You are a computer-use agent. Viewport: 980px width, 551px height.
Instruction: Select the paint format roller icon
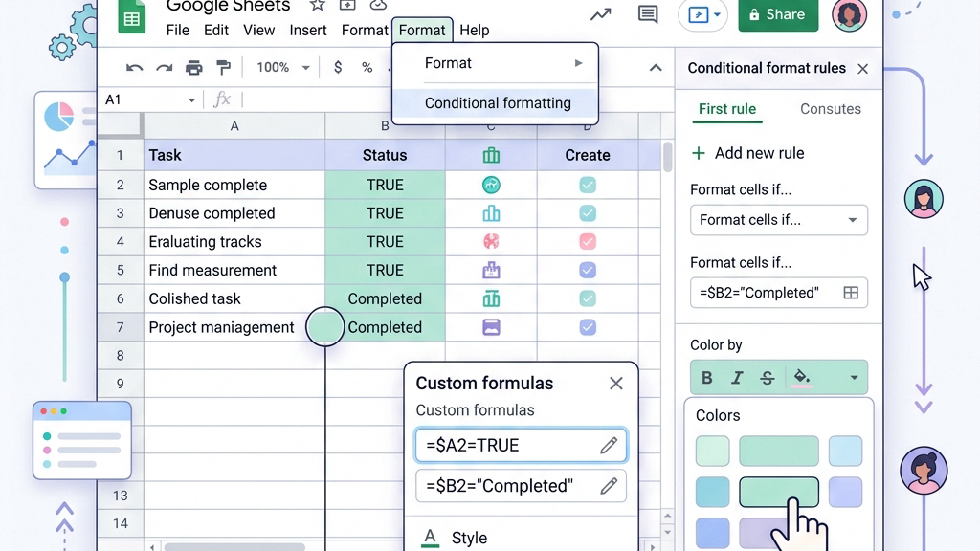223,68
